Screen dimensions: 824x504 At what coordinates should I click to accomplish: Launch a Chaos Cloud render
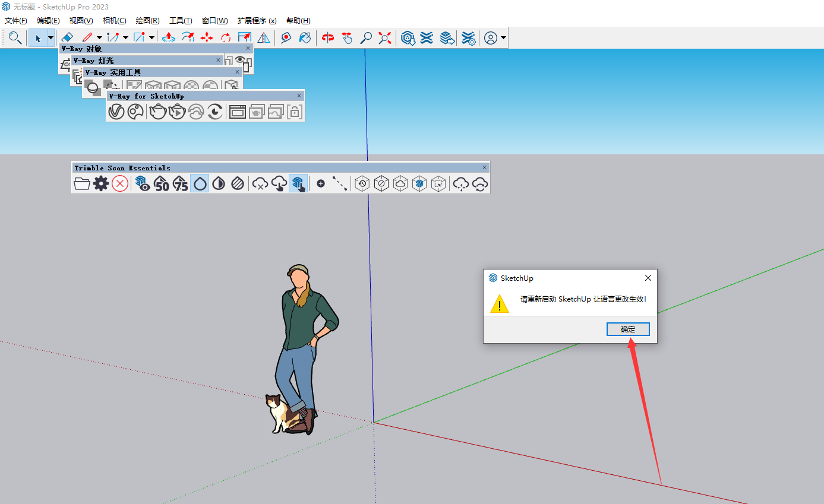[196, 112]
